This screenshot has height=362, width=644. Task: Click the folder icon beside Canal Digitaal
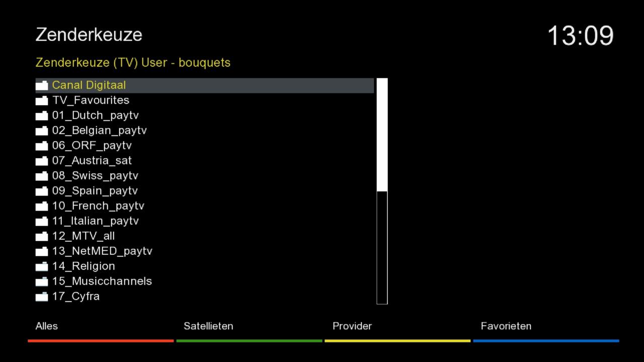[42, 85]
